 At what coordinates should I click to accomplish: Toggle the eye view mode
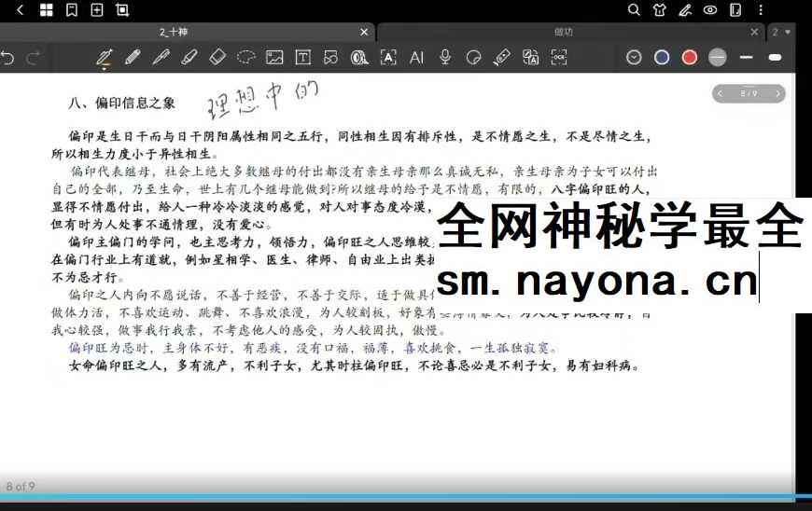click(710, 10)
